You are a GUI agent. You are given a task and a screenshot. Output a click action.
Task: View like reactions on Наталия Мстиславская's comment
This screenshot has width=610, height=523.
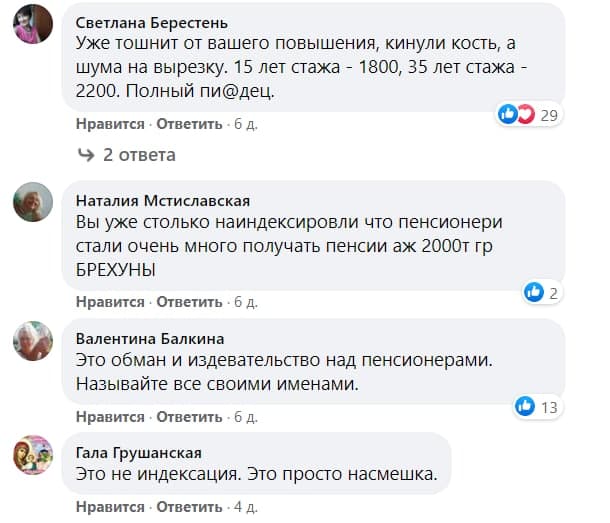click(x=540, y=293)
